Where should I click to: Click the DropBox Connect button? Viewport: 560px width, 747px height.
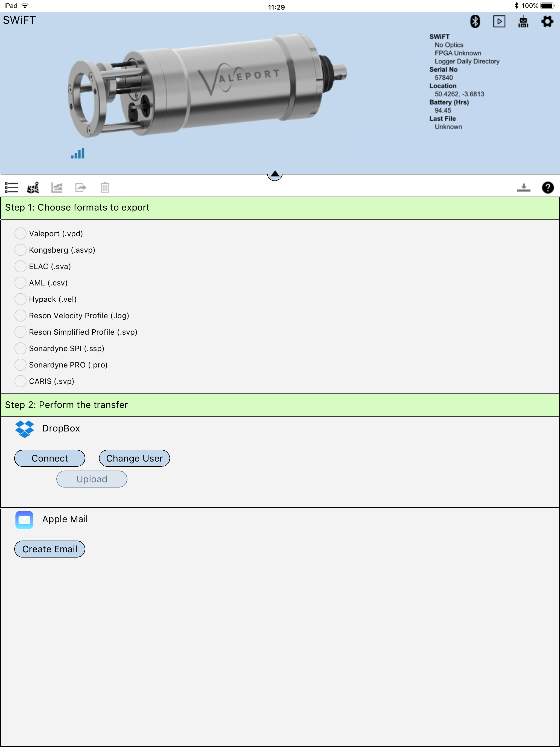[x=50, y=458]
